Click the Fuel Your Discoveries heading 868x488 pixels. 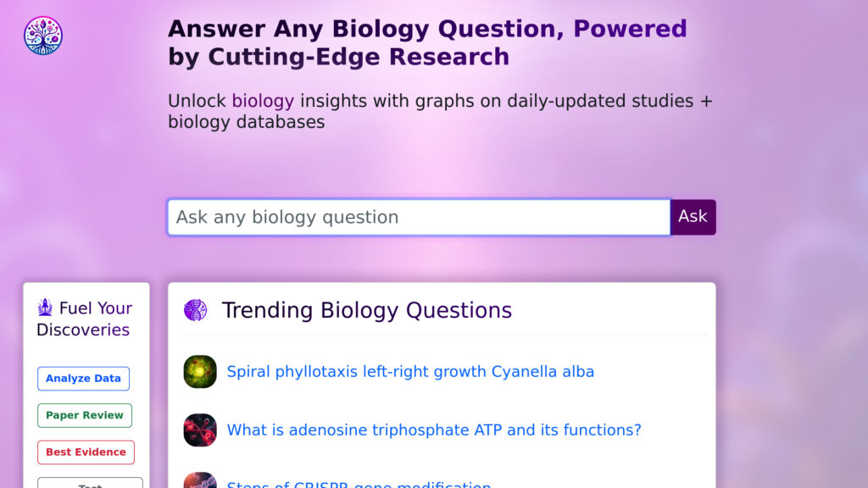coord(85,319)
